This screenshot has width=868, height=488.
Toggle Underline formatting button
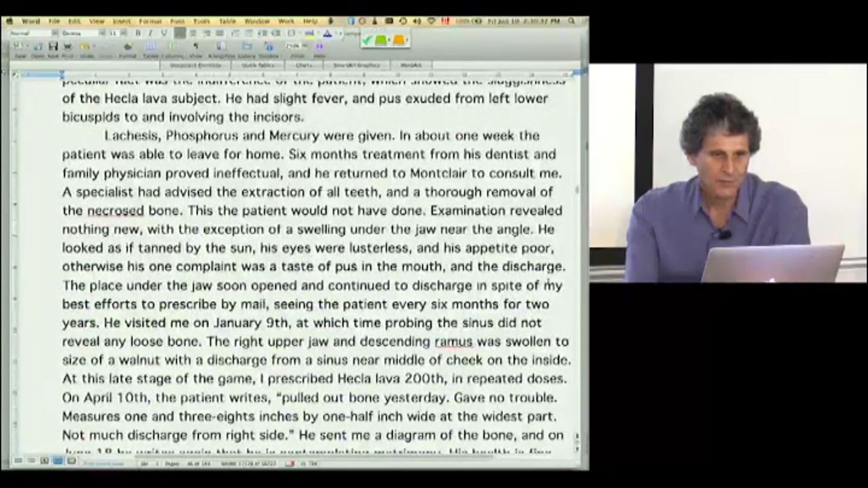(x=164, y=33)
